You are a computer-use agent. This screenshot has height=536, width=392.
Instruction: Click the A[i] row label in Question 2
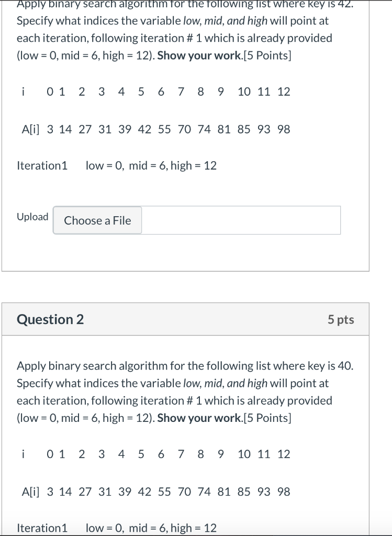click(30, 492)
